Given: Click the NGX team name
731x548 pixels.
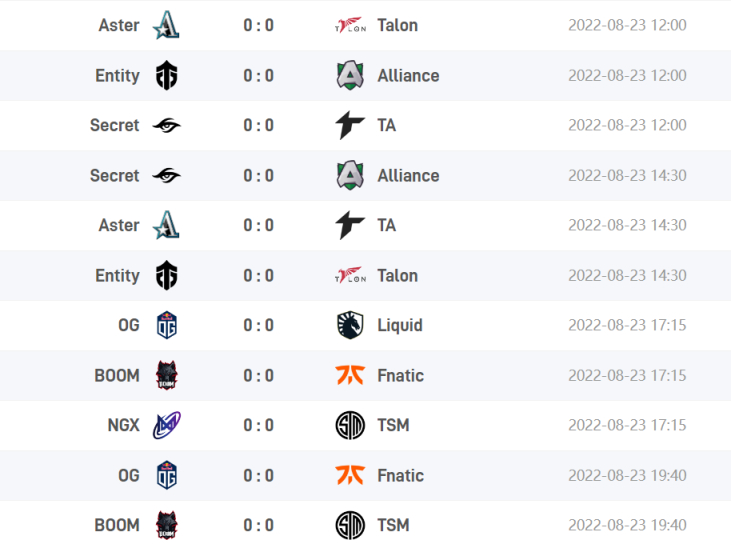Looking at the screenshot, I should point(124,425).
